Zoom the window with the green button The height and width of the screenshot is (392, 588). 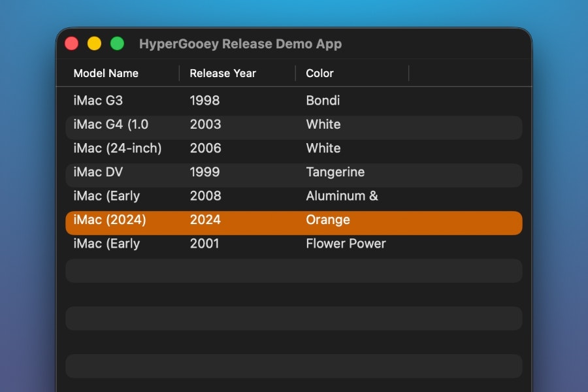(118, 44)
